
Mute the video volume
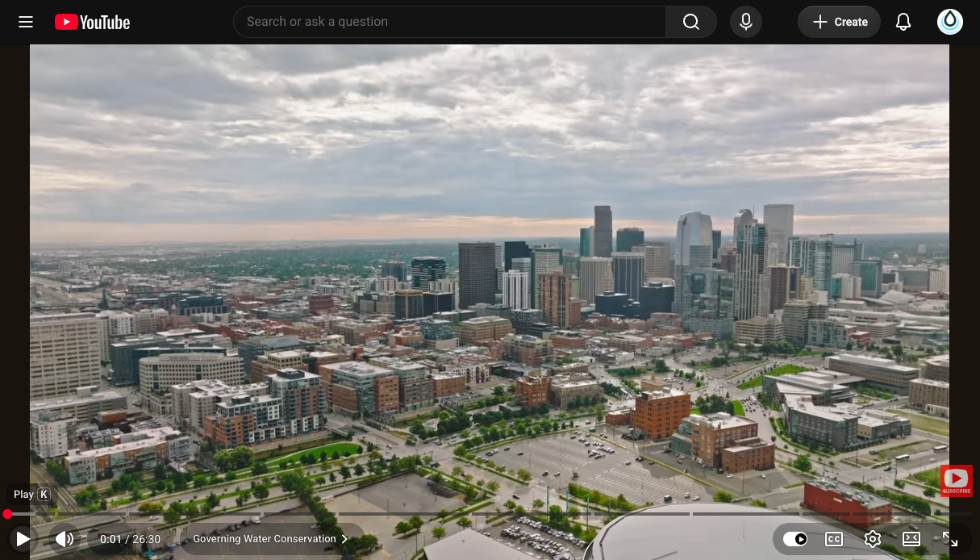[x=65, y=539]
